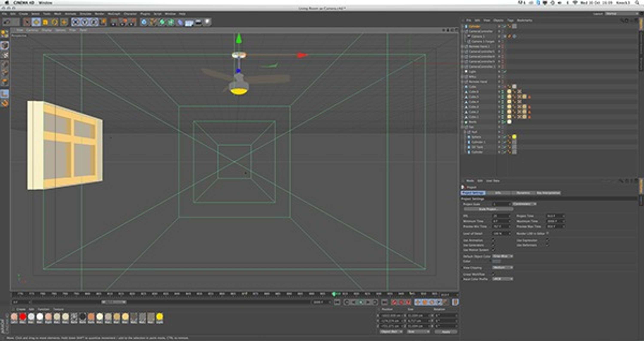Image resolution: width=644 pixels, height=341 pixels.
Task: Switch to the Key Interpolation tab
Action: pyautogui.click(x=548, y=193)
